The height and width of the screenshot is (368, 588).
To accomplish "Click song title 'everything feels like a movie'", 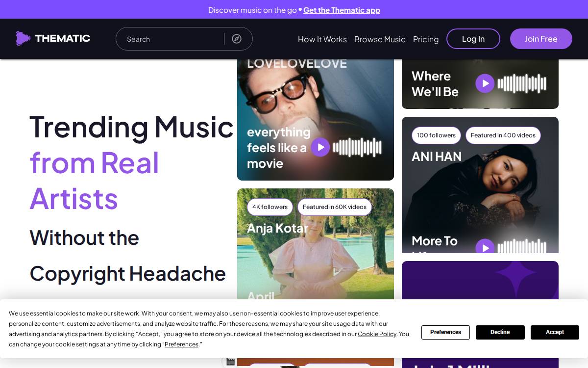I will (279, 148).
